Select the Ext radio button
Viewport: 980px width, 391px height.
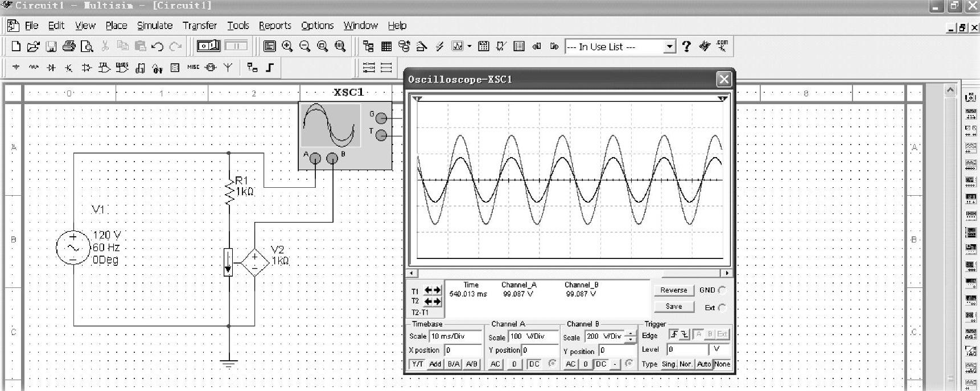click(x=722, y=308)
